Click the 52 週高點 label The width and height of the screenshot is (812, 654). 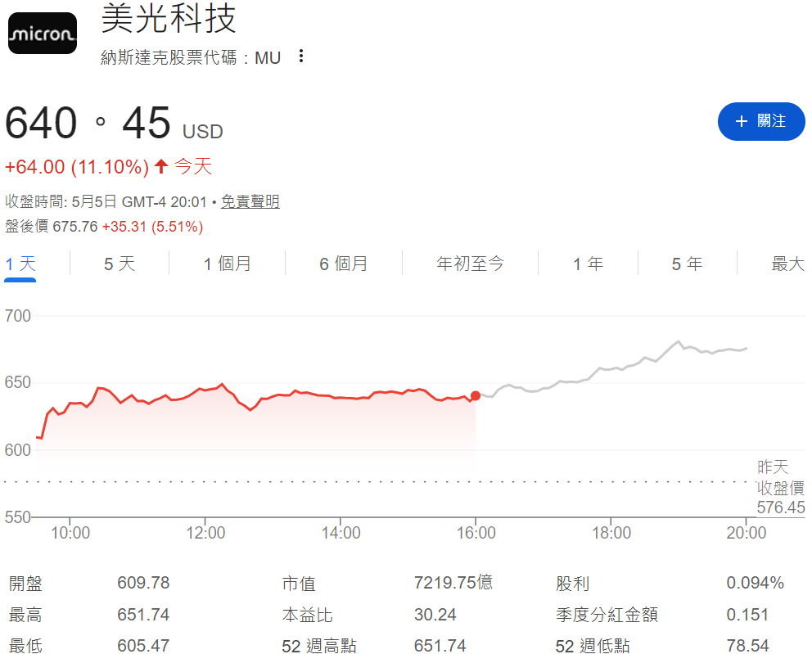click(x=319, y=646)
